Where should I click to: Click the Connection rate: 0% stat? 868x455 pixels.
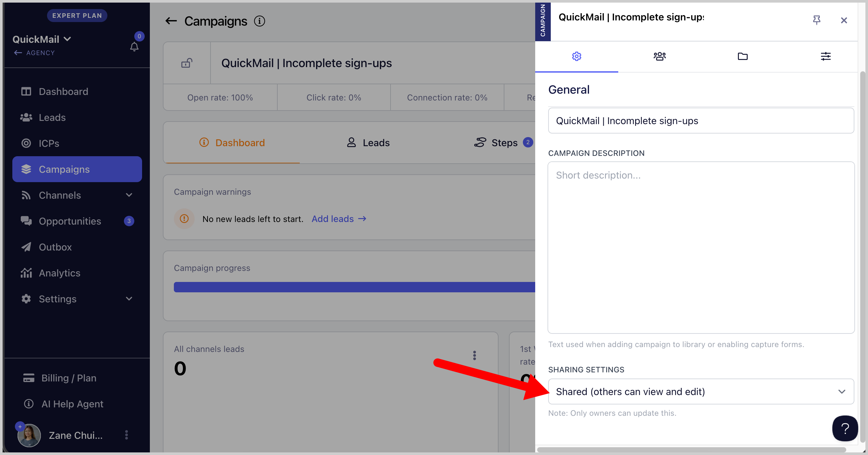[x=447, y=98]
